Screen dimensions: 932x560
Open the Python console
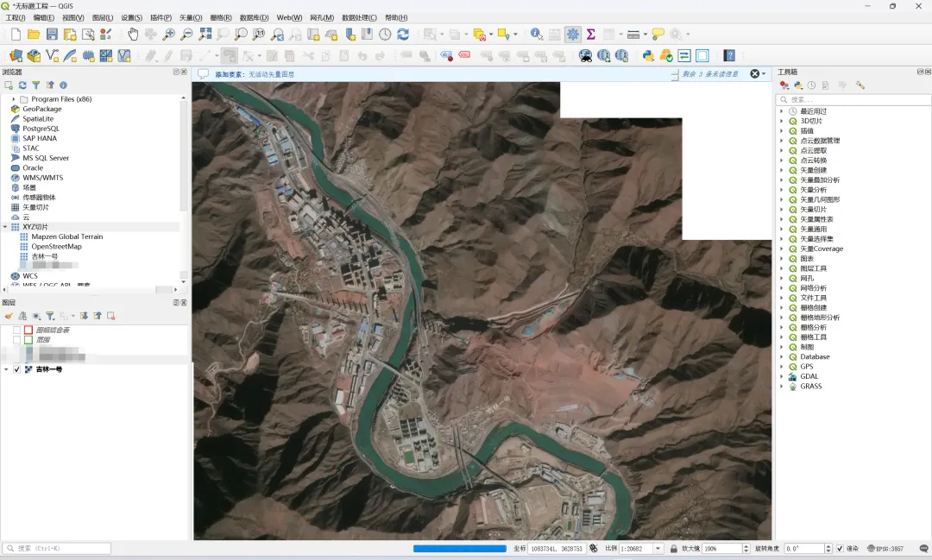coord(648,56)
